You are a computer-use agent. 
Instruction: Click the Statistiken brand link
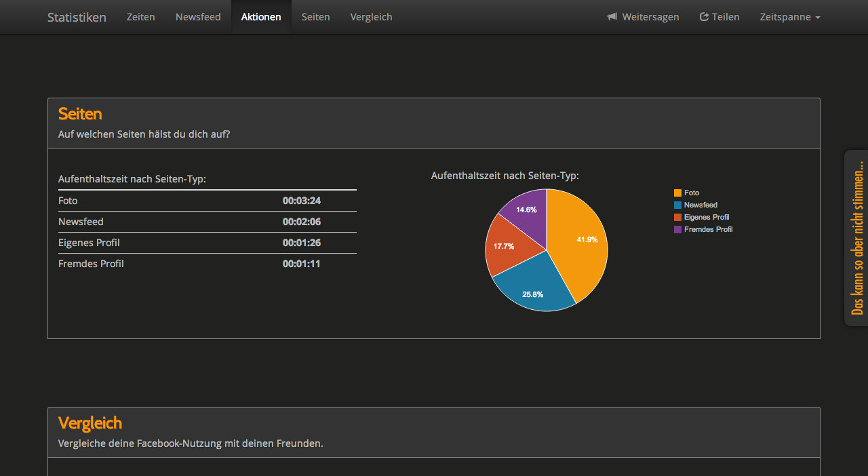[x=77, y=17]
